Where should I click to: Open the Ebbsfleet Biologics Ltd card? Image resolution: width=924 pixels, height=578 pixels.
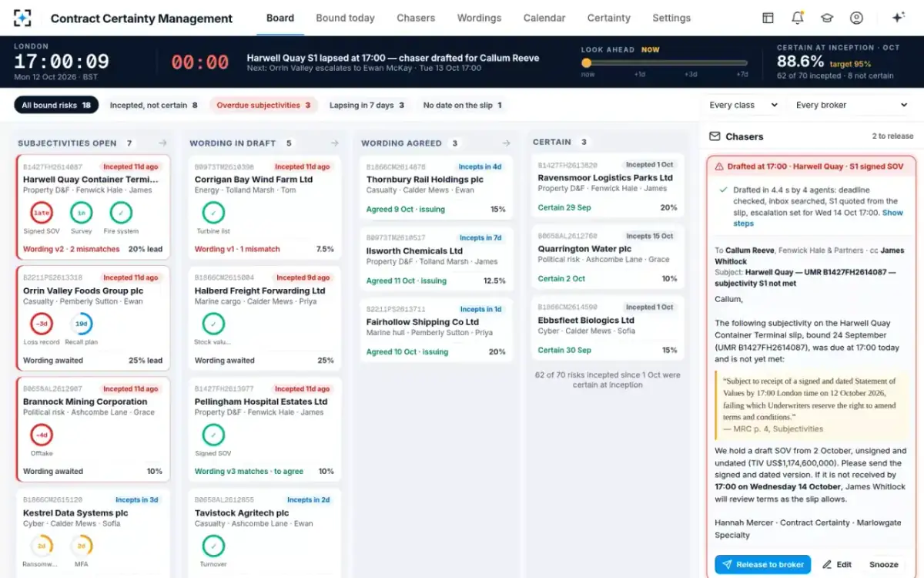point(608,329)
